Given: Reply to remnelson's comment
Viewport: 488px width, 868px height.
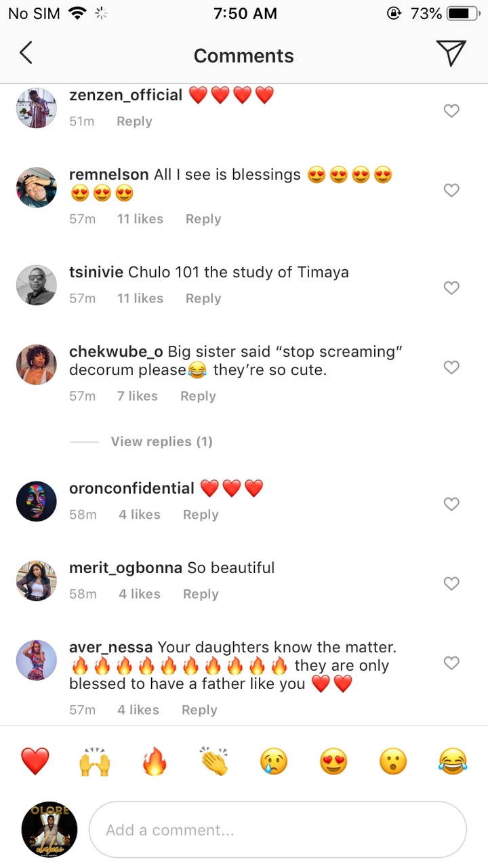Looking at the screenshot, I should (x=203, y=219).
